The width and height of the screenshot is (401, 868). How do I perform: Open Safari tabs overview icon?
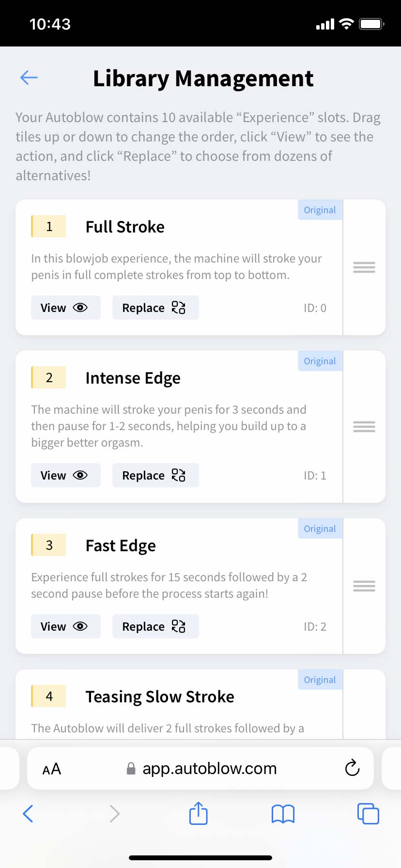[x=368, y=814]
